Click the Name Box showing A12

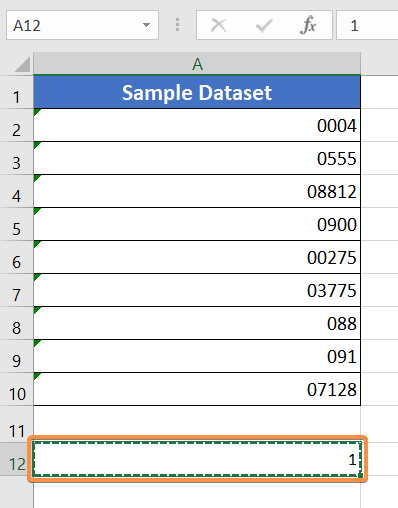pyautogui.click(x=82, y=25)
